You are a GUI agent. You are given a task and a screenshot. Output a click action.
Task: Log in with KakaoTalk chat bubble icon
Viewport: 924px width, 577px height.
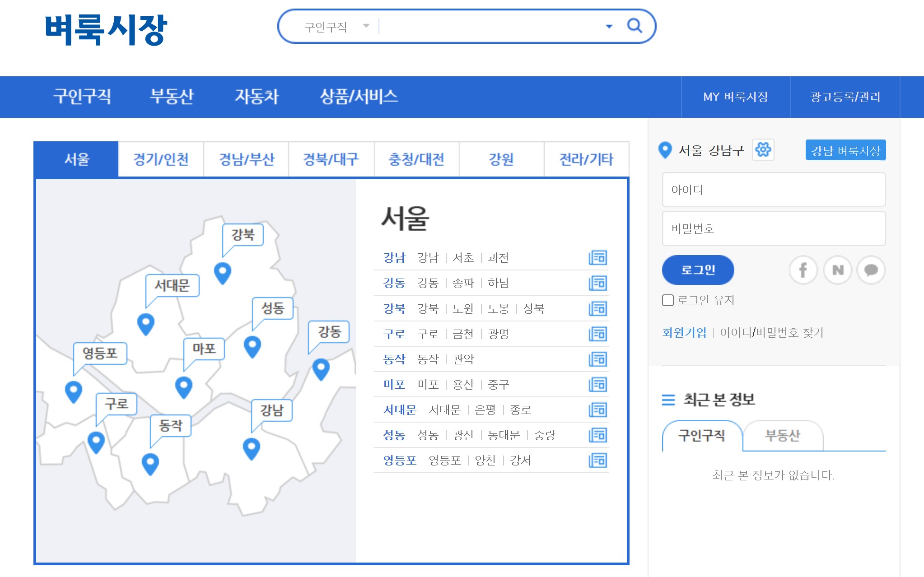point(871,270)
